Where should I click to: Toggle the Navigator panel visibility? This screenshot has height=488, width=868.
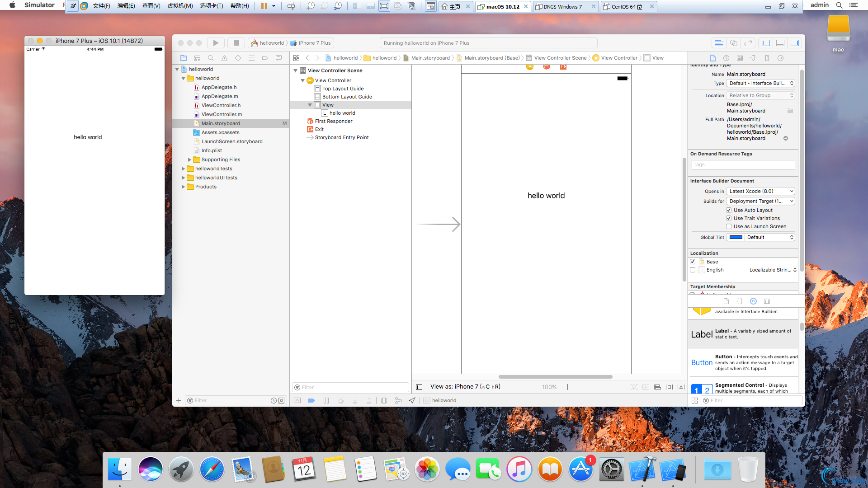[766, 43]
